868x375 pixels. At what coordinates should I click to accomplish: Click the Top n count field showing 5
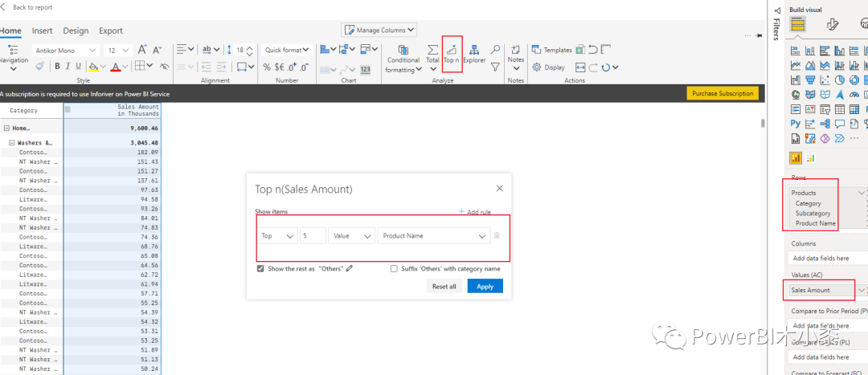pyautogui.click(x=313, y=235)
